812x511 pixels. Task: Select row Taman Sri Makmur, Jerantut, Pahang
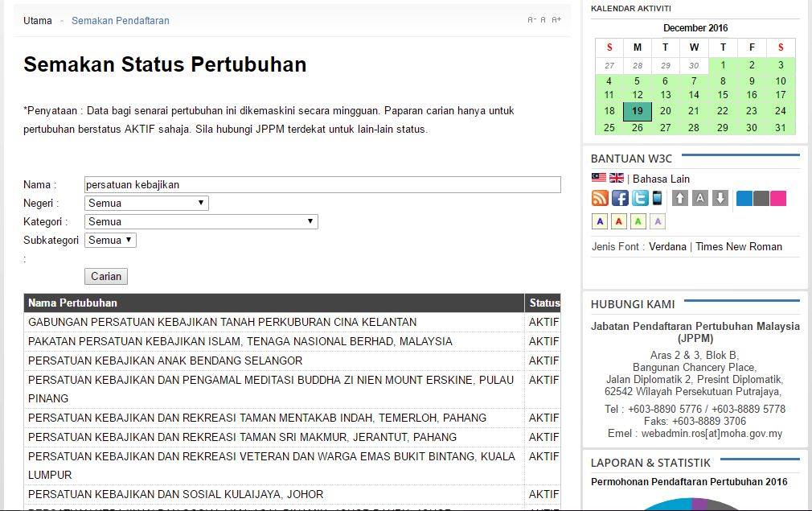pos(292,437)
